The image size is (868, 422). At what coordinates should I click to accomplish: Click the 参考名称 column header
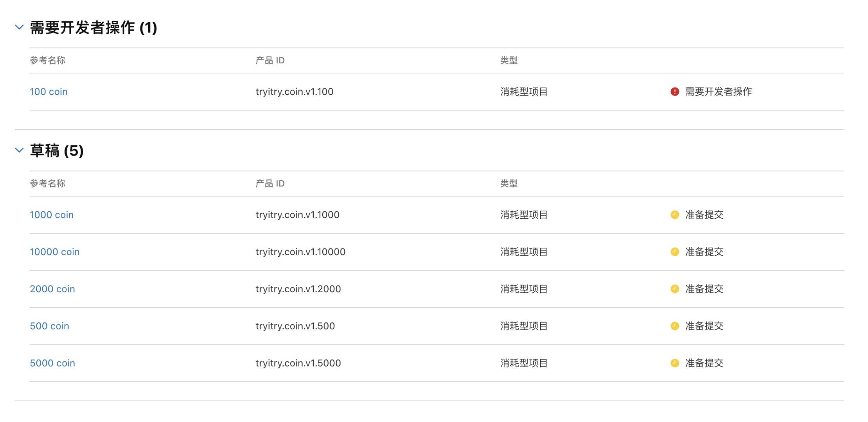[x=48, y=61]
